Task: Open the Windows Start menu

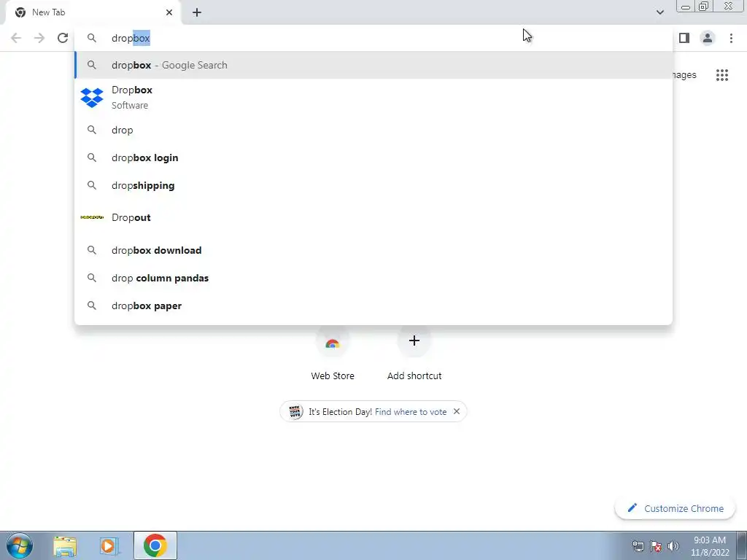Action: pos(19,545)
